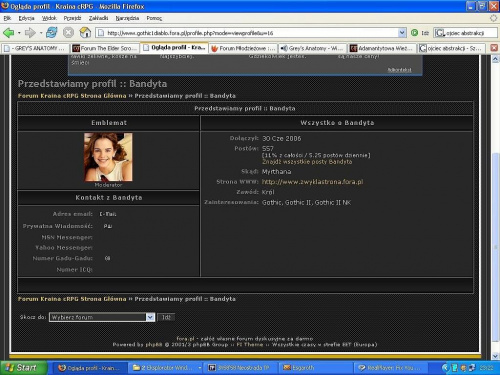Open the Widok menu
Image resolution: width=500 pixels, height=375 pixels.
pyautogui.click(x=49, y=18)
